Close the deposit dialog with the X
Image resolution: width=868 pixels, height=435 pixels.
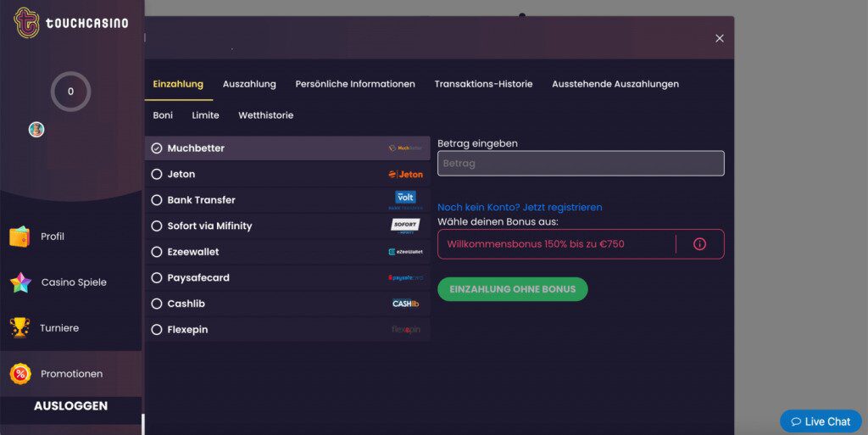pyautogui.click(x=719, y=38)
